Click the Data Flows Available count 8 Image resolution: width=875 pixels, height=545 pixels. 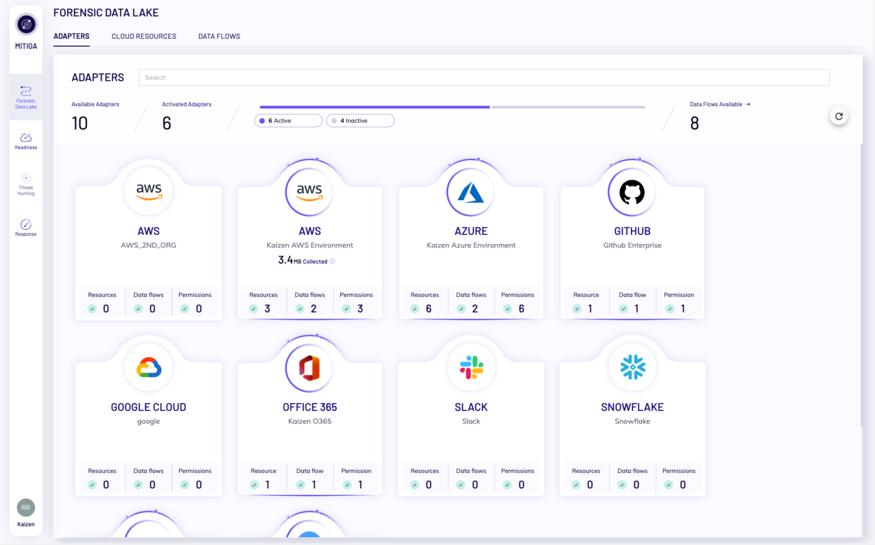point(694,123)
